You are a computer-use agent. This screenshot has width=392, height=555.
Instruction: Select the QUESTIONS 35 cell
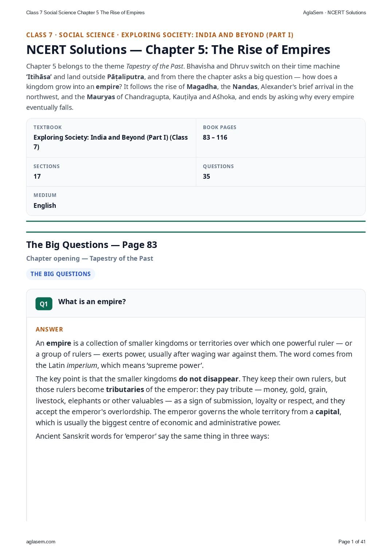tap(281, 172)
